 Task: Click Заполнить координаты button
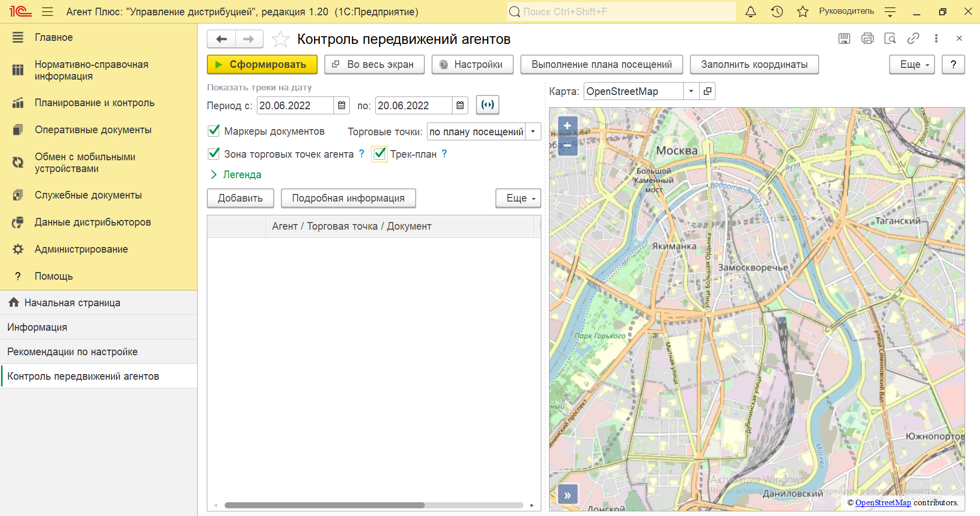coord(754,64)
